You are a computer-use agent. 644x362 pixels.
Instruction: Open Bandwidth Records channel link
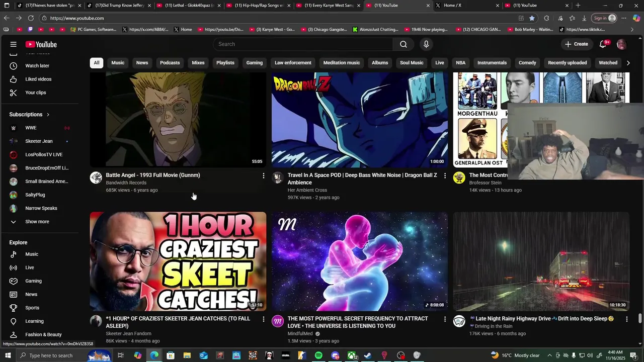coord(126,183)
